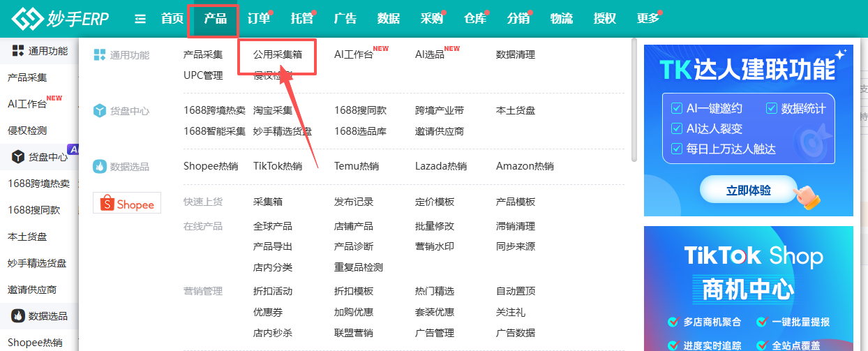The width and height of the screenshot is (868, 351).
Task: Open 产品采集 in left sidebar
Action: pyautogui.click(x=27, y=77)
